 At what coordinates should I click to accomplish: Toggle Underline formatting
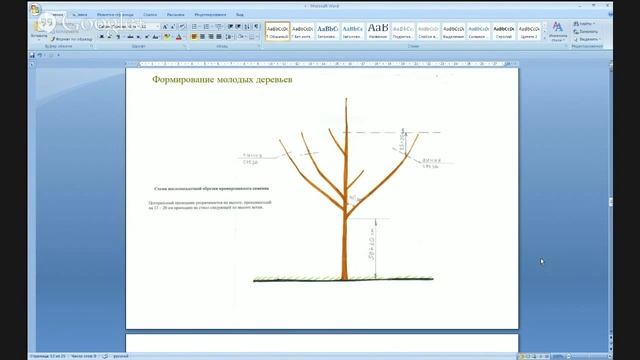click(x=119, y=37)
